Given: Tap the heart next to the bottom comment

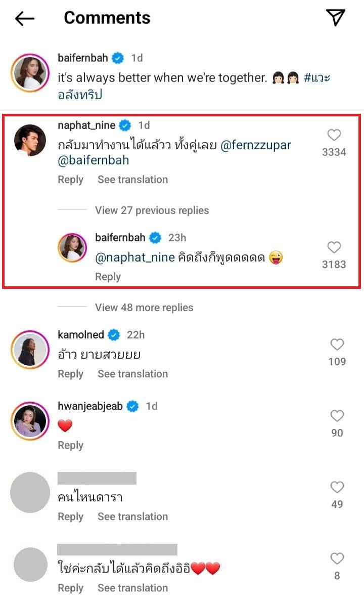Looking at the screenshot, I should coord(337,559).
